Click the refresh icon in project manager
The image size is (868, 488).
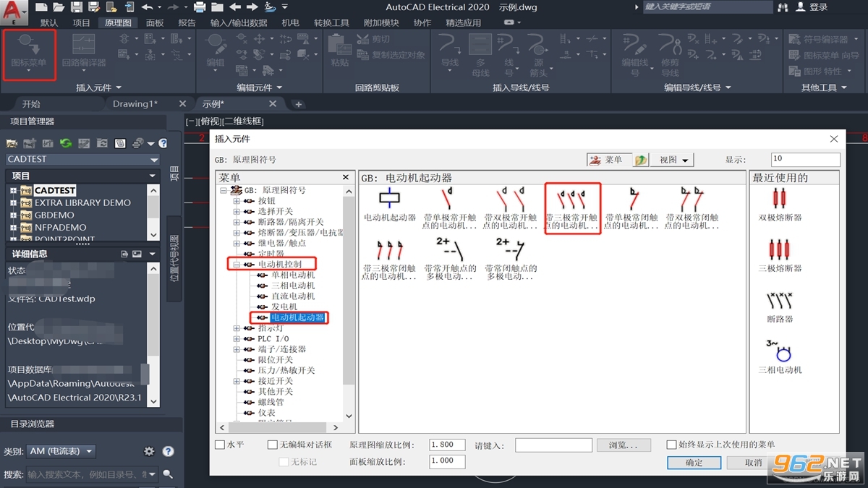coord(66,143)
